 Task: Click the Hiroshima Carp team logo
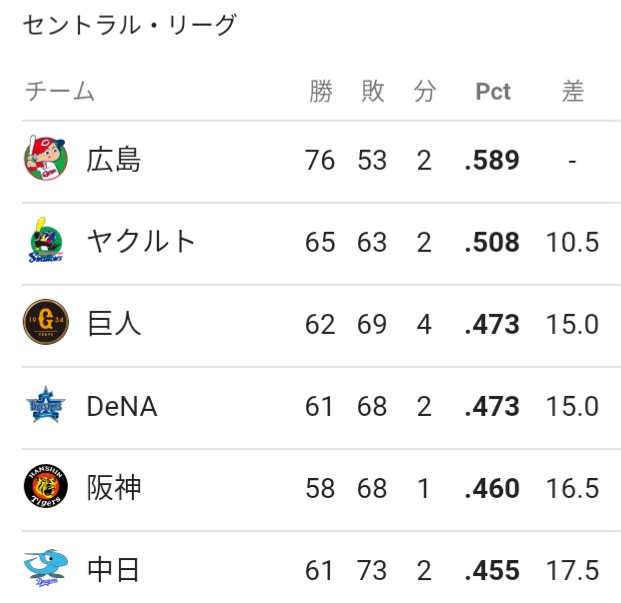point(46,158)
